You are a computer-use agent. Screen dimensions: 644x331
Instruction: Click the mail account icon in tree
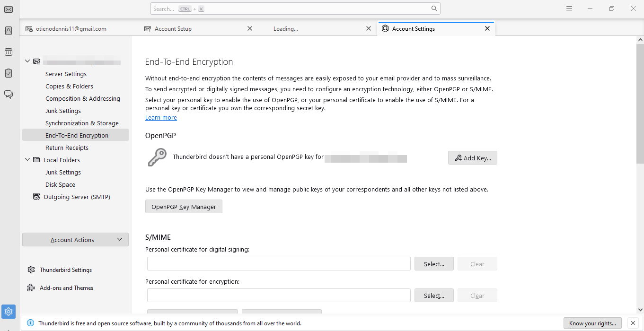click(36, 61)
